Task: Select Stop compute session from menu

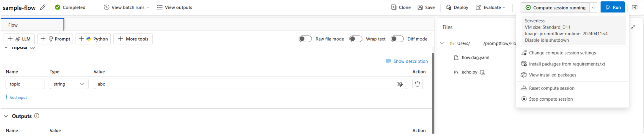Action: 551,99
